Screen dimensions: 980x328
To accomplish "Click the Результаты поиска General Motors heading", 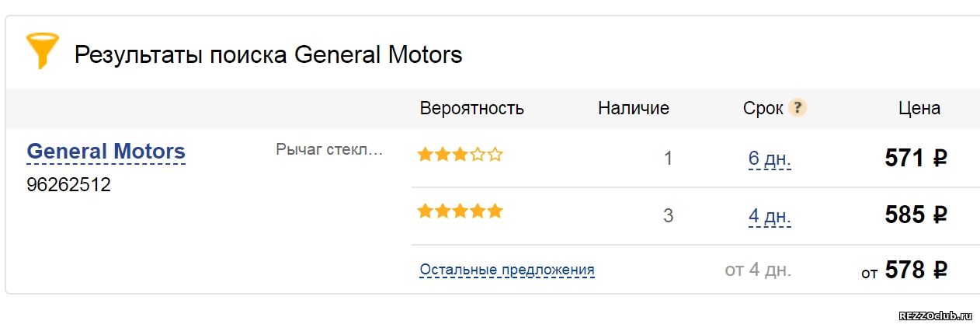I will click(268, 55).
